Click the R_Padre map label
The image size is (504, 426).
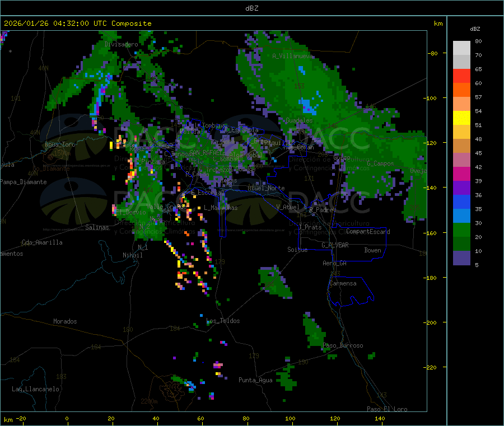click(321, 210)
